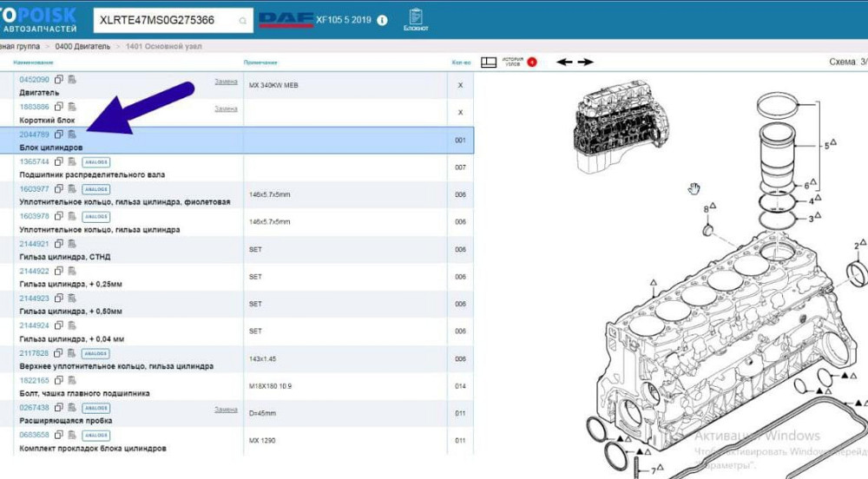Image resolution: width=868 pixels, height=479 pixels.
Task: Toggle the panel layout icon above diagram
Action: 489,62
